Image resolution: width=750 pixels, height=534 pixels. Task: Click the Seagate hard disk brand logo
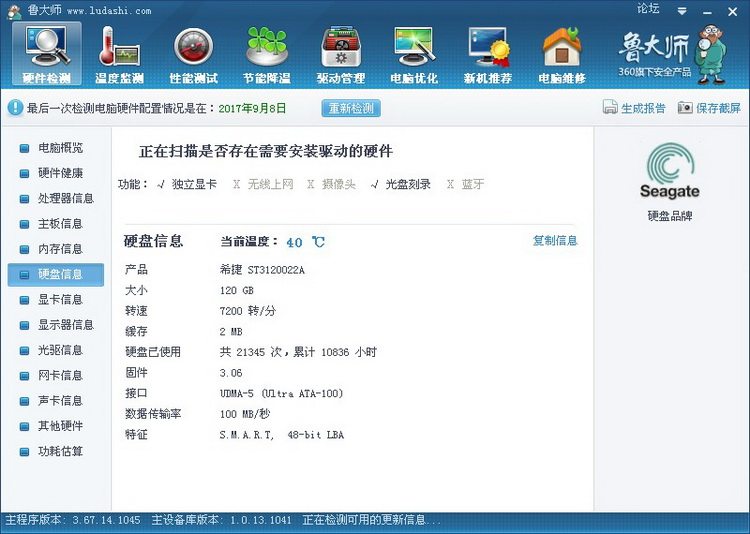pyautogui.click(x=670, y=171)
